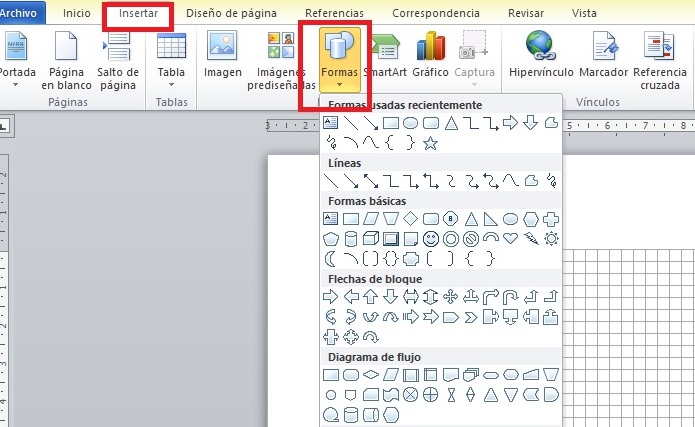Select the left-right block arrow

(x=410, y=297)
